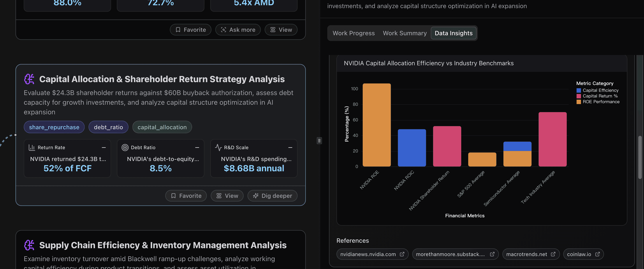Collapse the Return Rate card with its minus icon

pyautogui.click(x=104, y=147)
